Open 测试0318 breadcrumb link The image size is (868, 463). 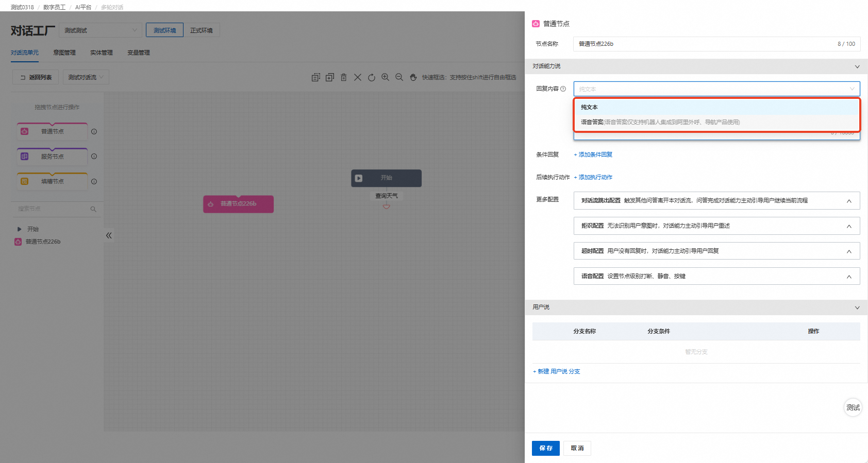point(22,7)
